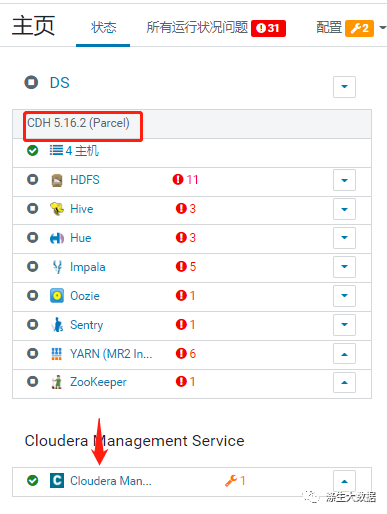The height and width of the screenshot is (514, 387).
Task: Click the red 31 issues badge
Action: tap(268, 28)
